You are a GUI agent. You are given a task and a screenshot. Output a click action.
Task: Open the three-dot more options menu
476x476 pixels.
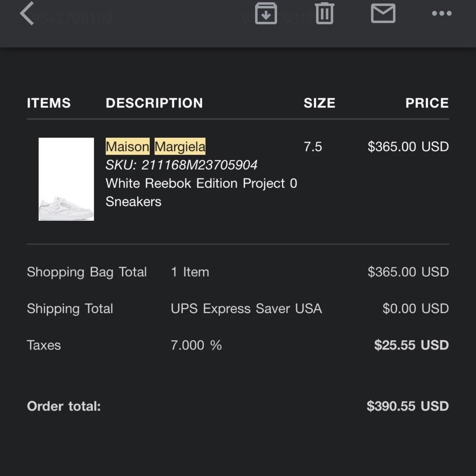coord(442,13)
